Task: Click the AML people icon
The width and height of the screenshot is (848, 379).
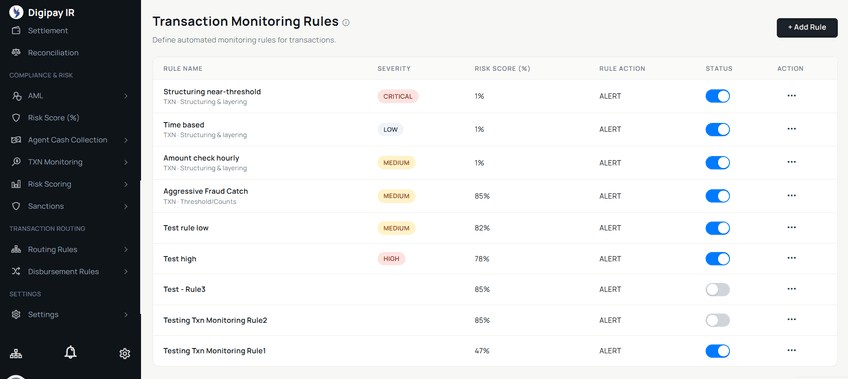Action: point(16,96)
